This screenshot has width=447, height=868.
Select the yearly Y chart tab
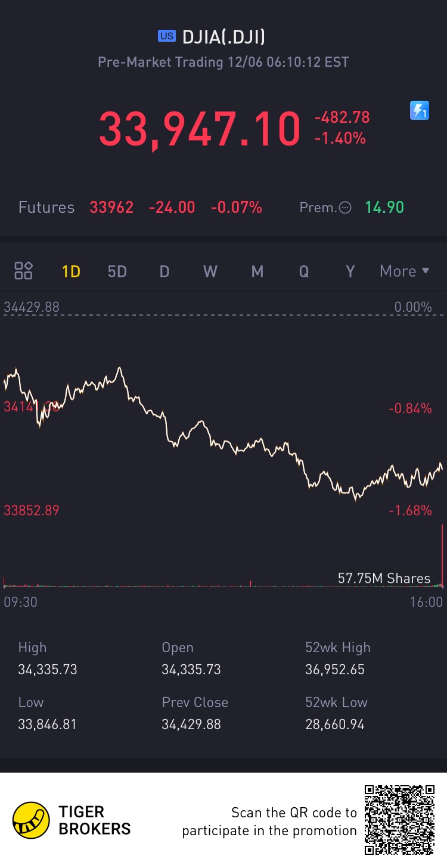coord(350,272)
